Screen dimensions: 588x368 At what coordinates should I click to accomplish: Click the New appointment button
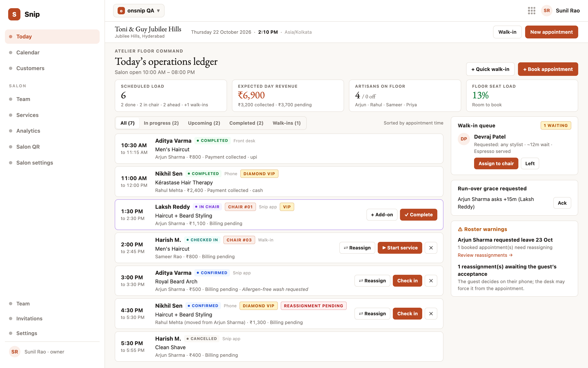pyautogui.click(x=551, y=32)
